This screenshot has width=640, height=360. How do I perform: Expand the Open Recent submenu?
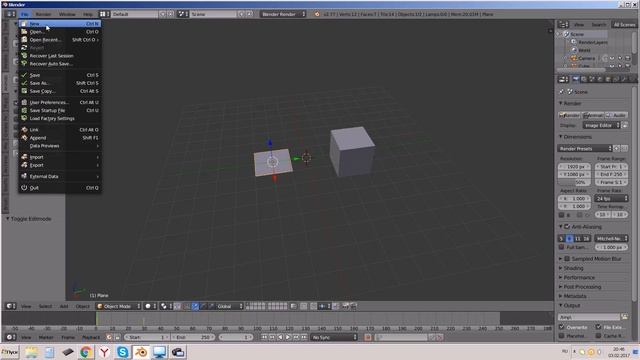[60, 40]
